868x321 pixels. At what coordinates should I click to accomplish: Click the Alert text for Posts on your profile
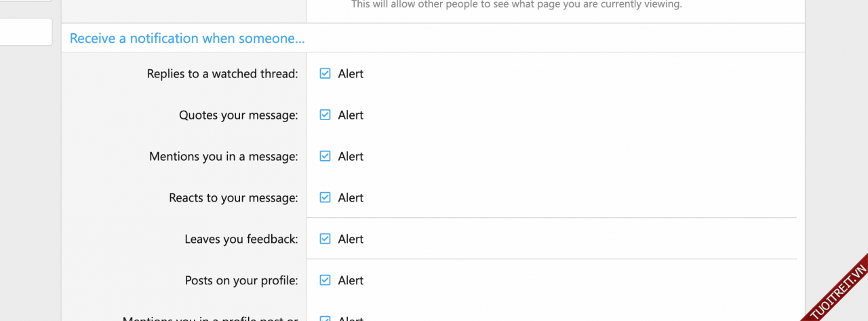(x=351, y=281)
